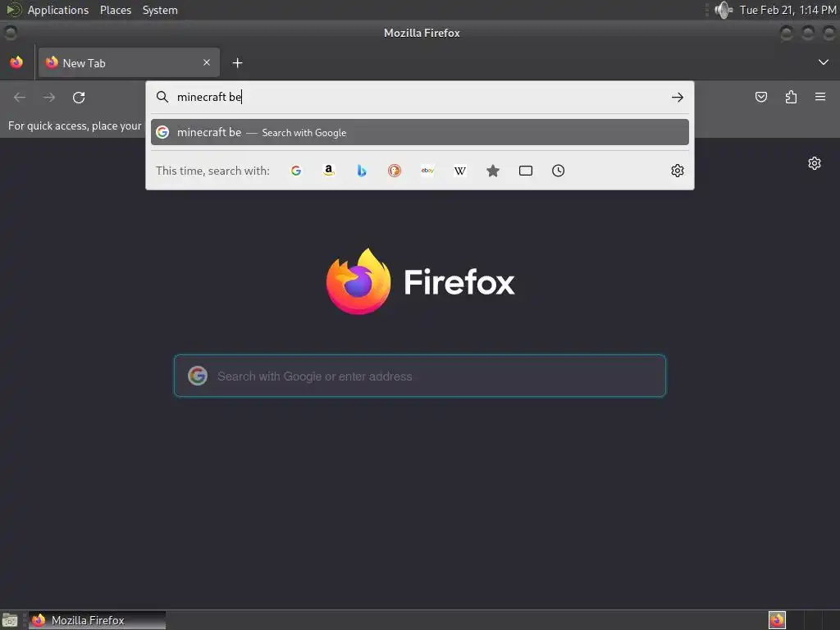Viewport: 840px width, 630px height.
Task: Open the Extensions puzzle icon
Action: 791,97
